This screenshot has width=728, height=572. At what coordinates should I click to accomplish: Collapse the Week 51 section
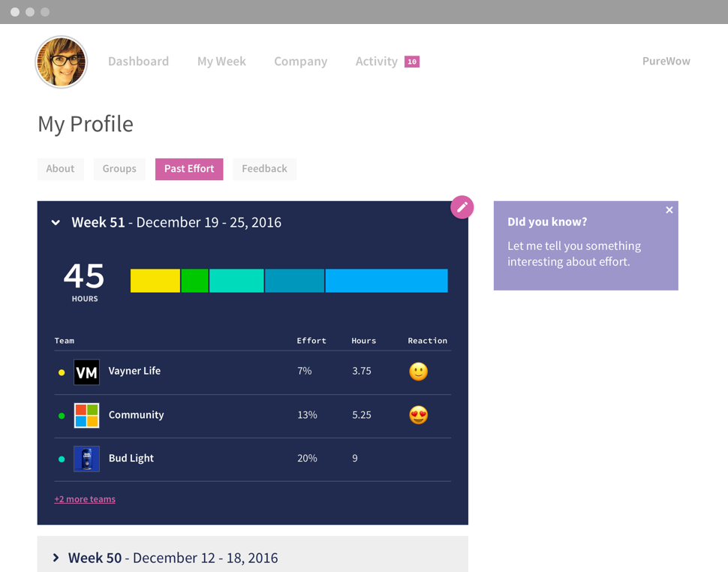point(56,223)
